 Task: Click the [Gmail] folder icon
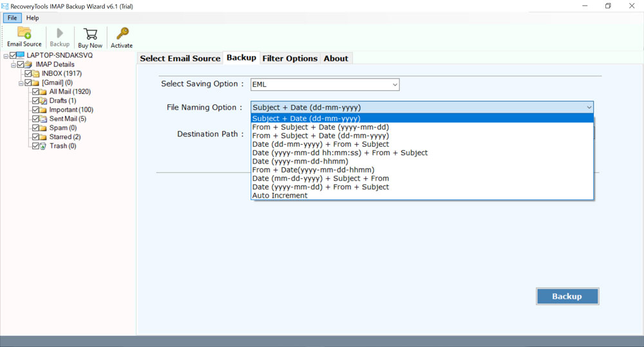(x=35, y=82)
